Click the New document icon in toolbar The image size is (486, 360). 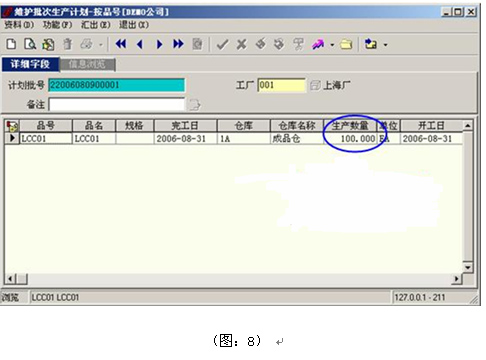(x=11, y=44)
